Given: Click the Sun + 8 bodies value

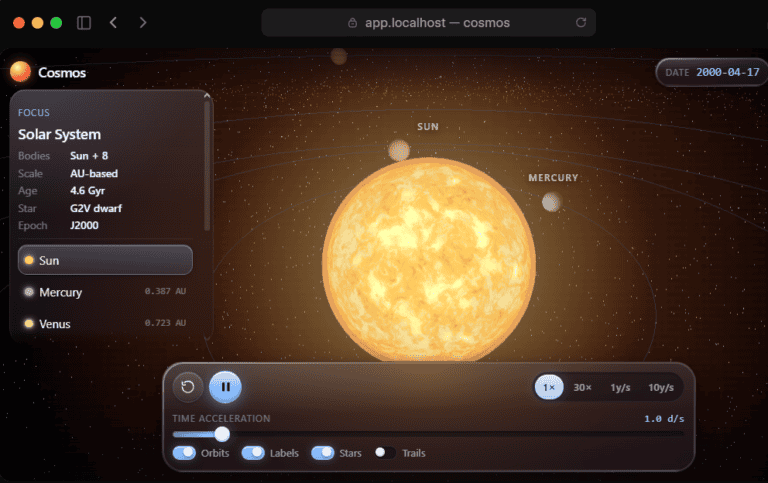Looking at the screenshot, I should tap(89, 156).
